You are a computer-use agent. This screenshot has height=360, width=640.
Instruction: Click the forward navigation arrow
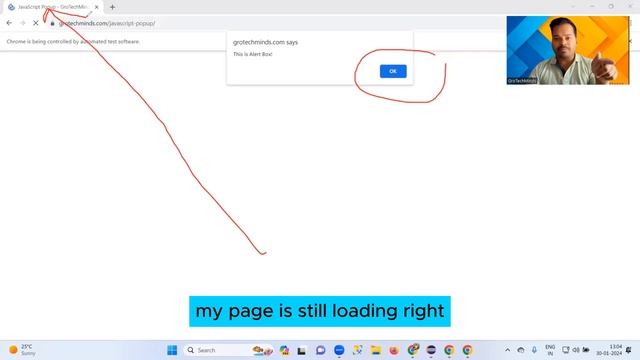(22, 23)
